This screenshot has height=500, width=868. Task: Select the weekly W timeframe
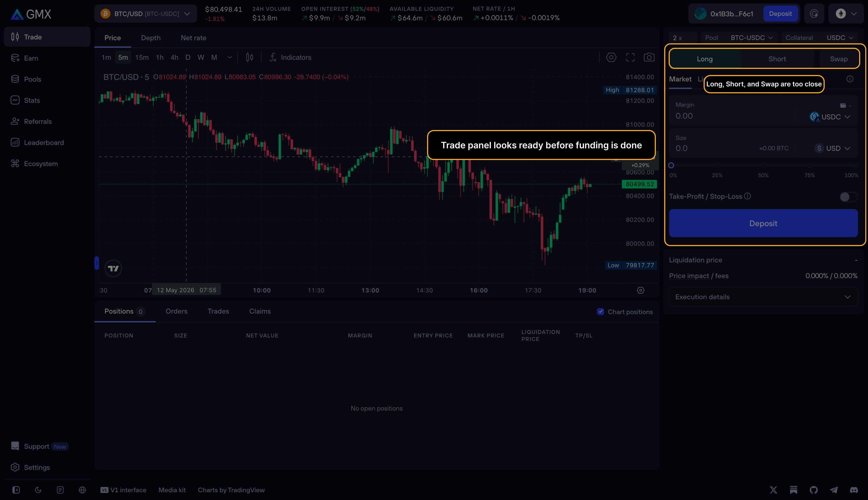[201, 57]
